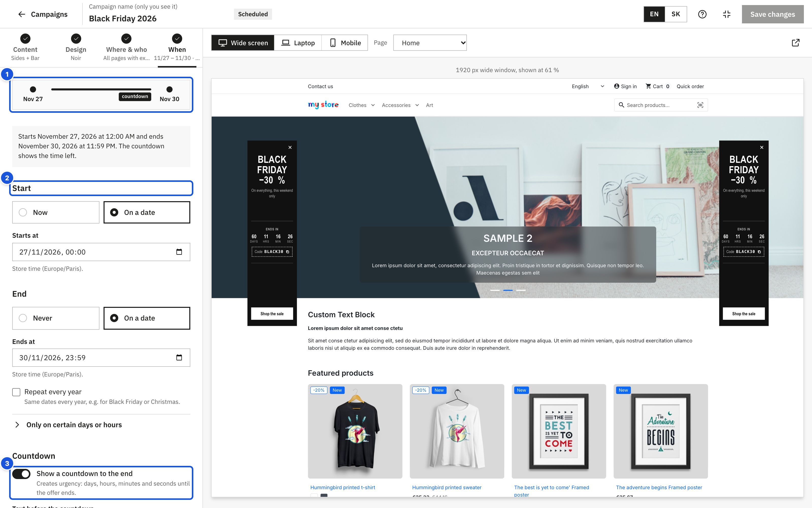
Task: Close the left Black Friday side banner
Action: [x=290, y=147]
